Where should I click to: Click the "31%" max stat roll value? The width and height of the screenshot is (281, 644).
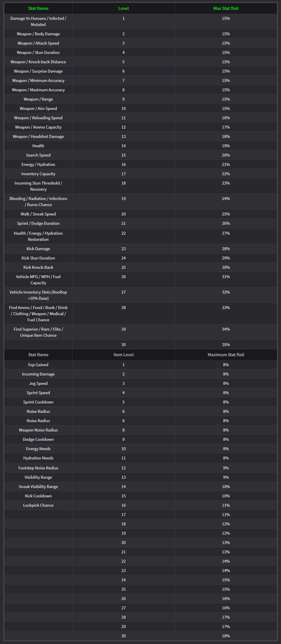pyautogui.click(x=226, y=277)
